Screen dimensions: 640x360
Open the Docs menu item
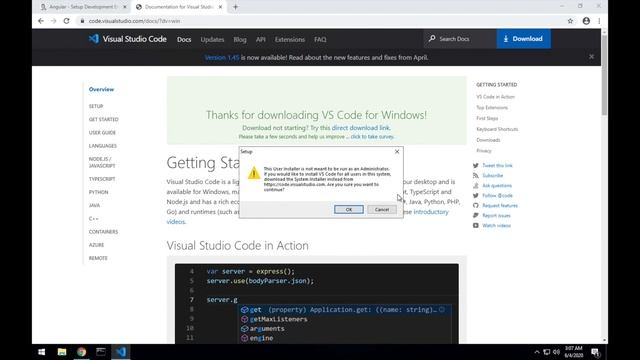184,40
